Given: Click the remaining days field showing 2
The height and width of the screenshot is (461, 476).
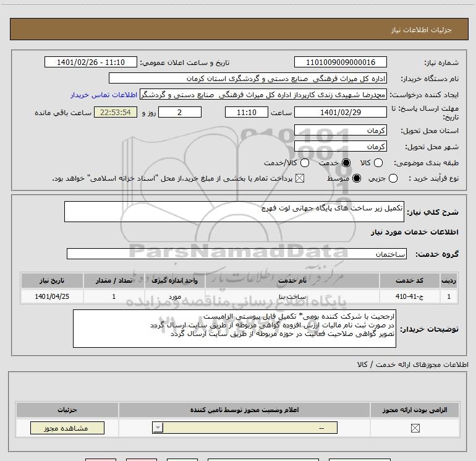Looking at the screenshot, I should coord(180,112).
